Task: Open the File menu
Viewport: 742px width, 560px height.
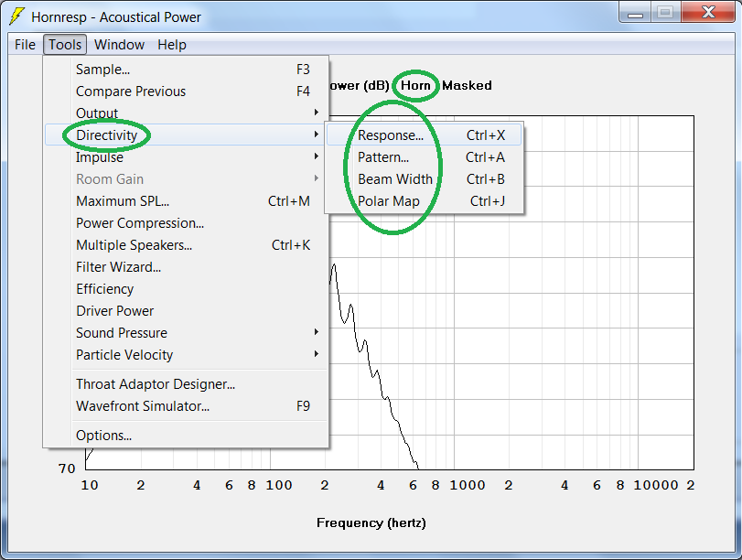Action: [x=25, y=45]
